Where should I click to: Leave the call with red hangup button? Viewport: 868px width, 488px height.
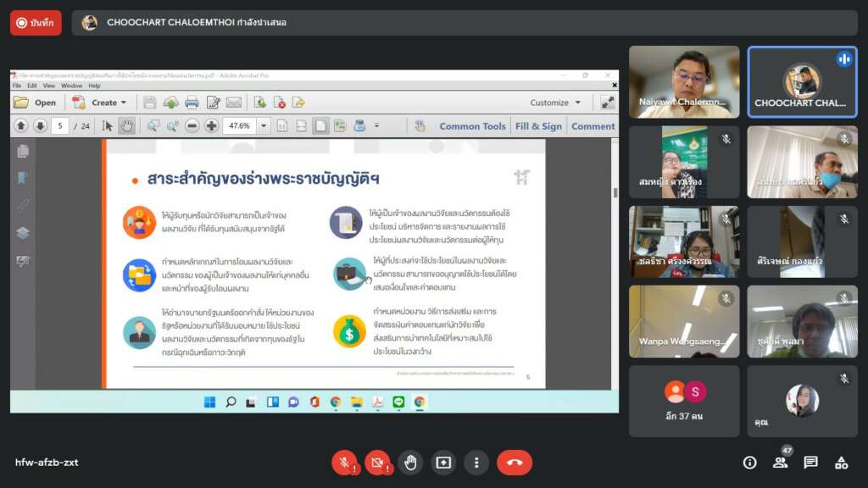click(x=514, y=463)
